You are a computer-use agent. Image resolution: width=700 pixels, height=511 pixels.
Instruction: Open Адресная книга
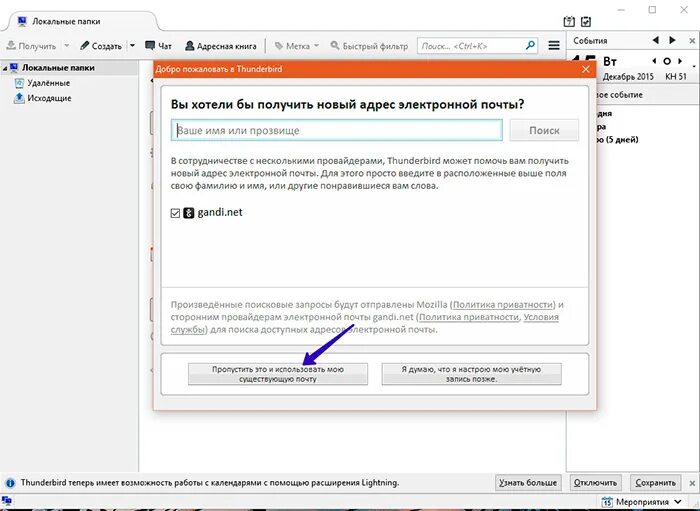tap(221, 46)
